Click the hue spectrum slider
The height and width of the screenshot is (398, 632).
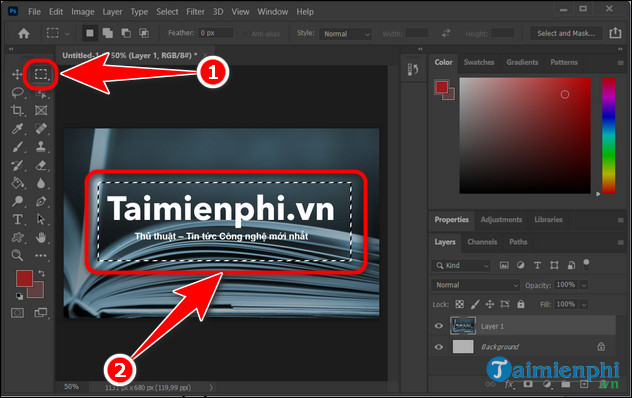(609, 135)
